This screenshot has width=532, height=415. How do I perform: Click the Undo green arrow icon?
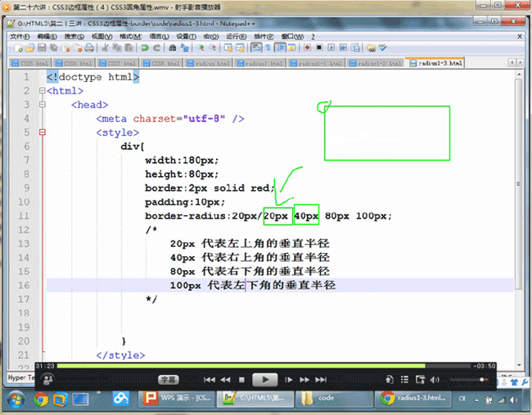(145, 47)
